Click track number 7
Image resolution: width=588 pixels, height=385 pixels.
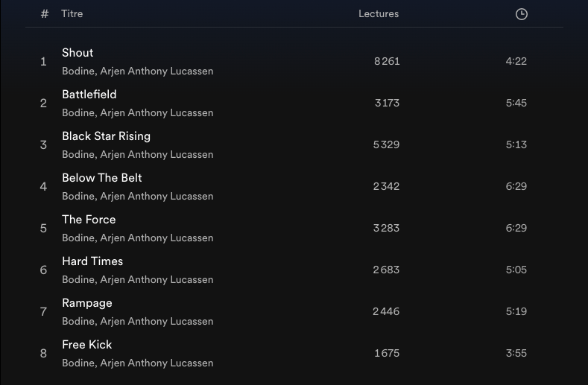point(43,312)
